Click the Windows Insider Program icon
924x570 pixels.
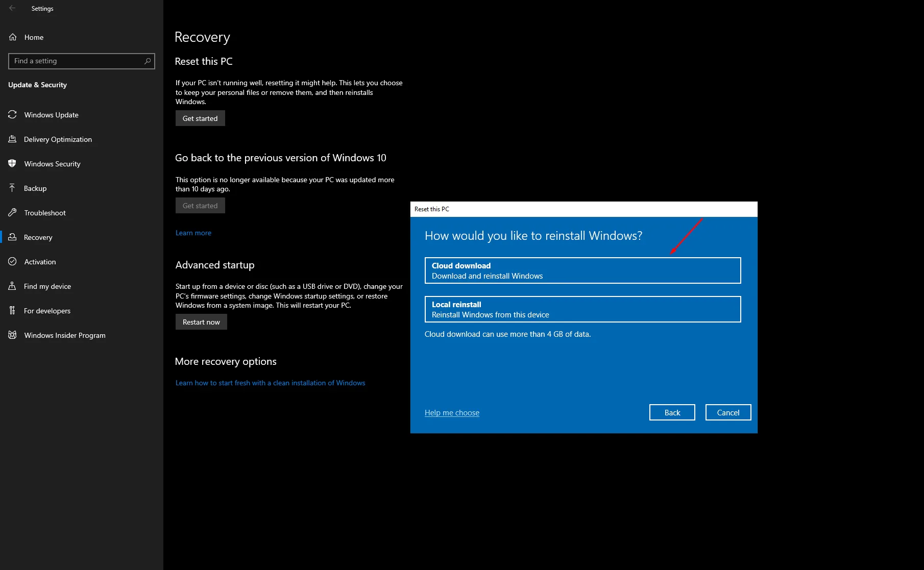coord(12,335)
